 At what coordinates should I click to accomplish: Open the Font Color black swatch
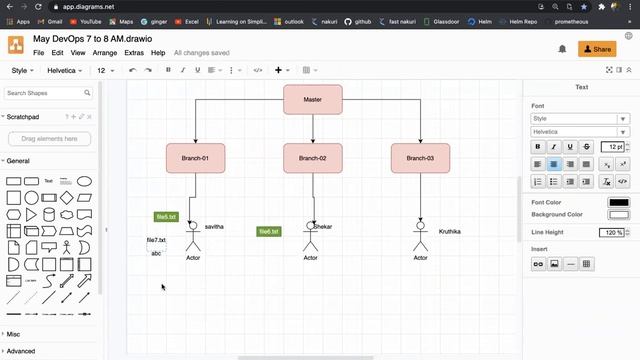pyautogui.click(x=619, y=202)
